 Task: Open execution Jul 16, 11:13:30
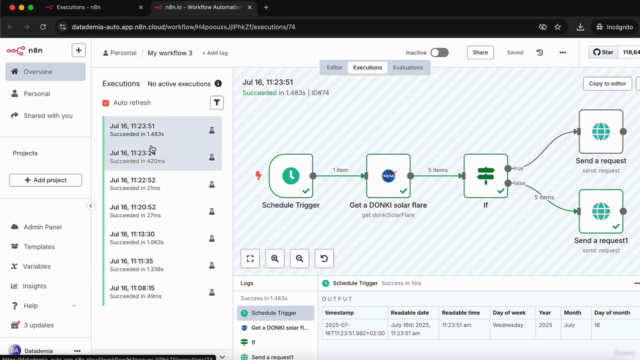click(163, 238)
